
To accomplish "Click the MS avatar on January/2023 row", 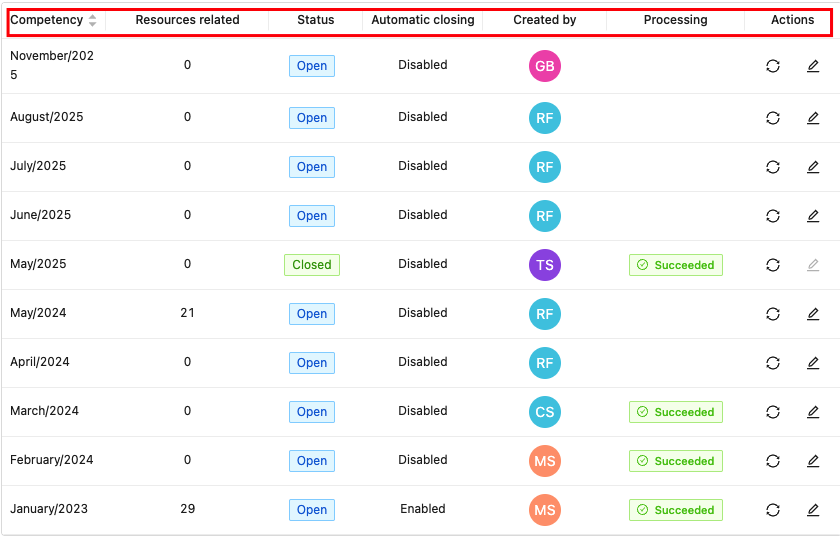I will tap(545, 510).
